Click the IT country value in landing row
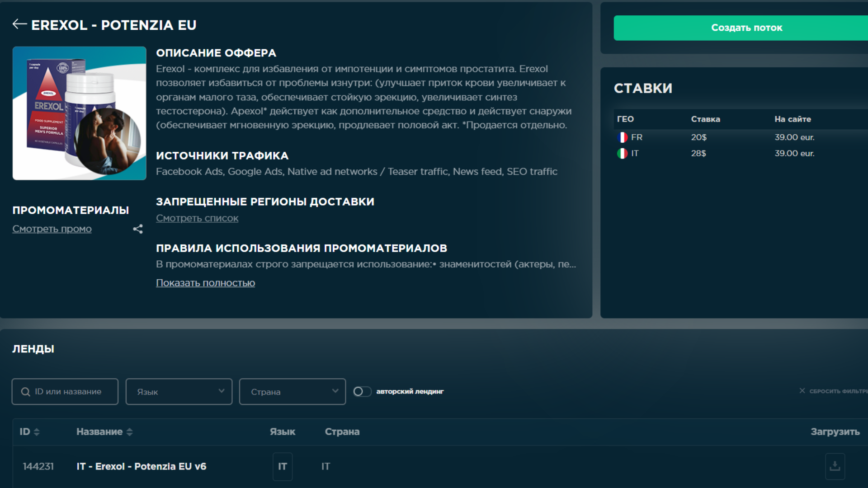The image size is (868, 488). pyautogui.click(x=326, y=466)
